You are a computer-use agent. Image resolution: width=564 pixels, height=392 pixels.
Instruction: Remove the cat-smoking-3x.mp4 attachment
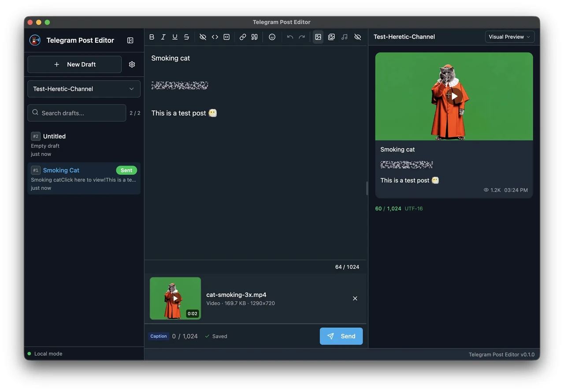pyautogui.click(x=355, y=299)
